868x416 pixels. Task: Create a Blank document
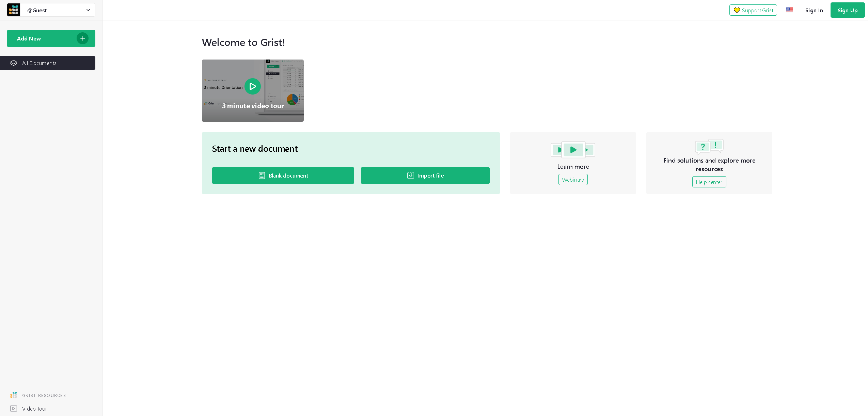283,176
